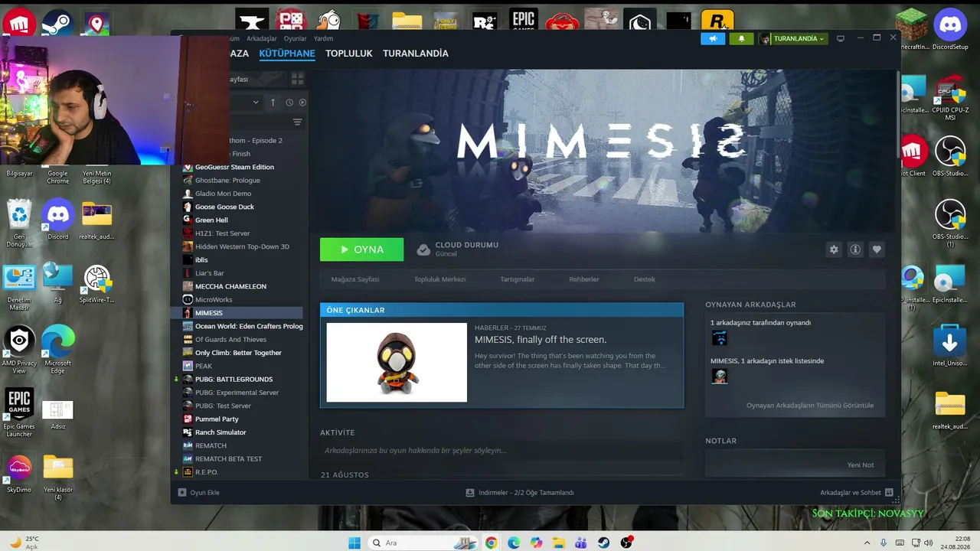Add MIMESIS to favorites heart
Image resolution: width=980 pixels, height=551 pixels.
(x=877, y=249)
